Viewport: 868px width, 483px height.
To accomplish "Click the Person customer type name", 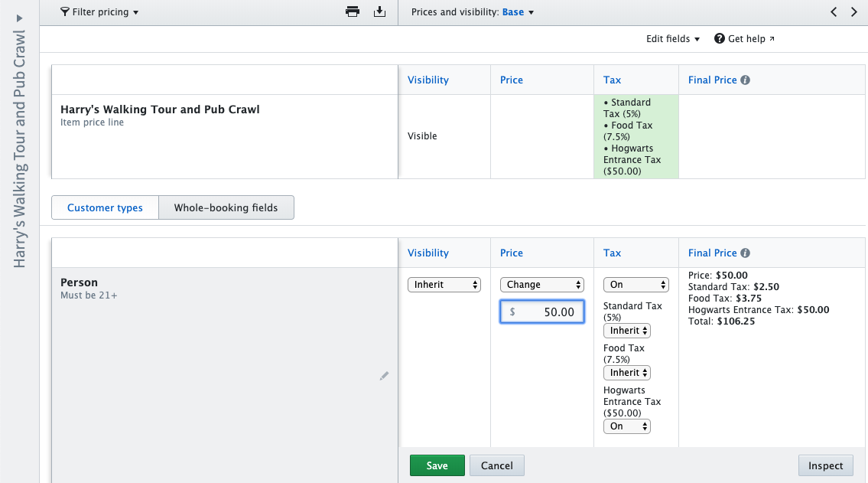I will click(79, 282).
